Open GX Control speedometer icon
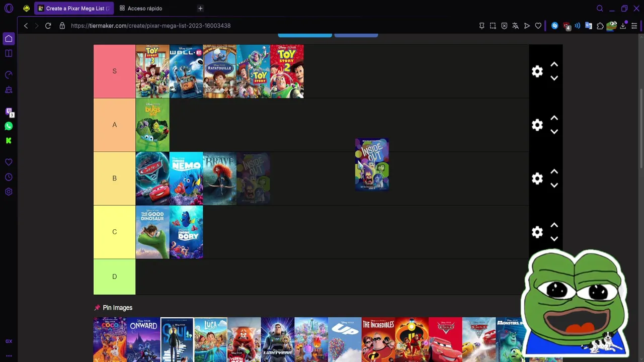 [9, 75]
